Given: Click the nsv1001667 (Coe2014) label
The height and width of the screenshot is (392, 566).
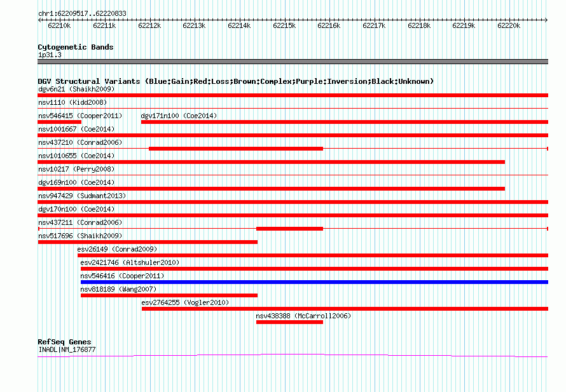Looking at the screenshot, I should coord(76,129).
